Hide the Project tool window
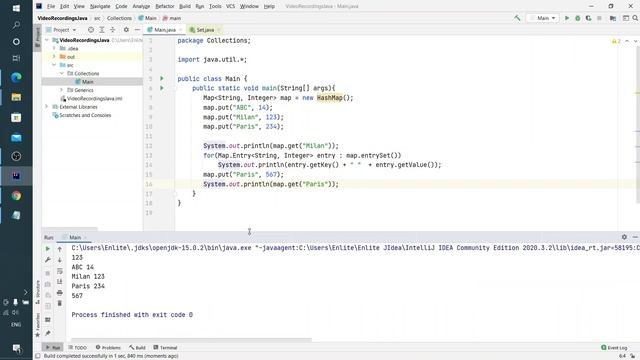640x360 pixels. (x=137, y=30)
